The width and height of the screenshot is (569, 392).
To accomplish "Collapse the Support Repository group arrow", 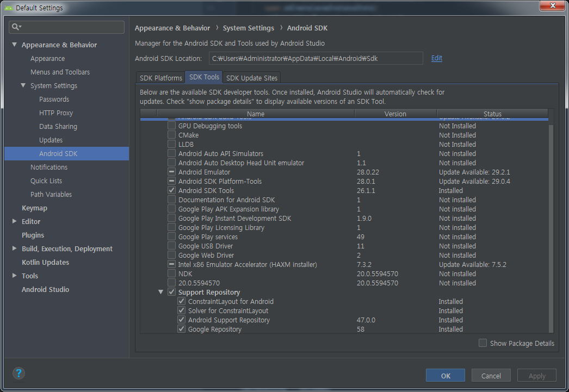I will point(161,292).
